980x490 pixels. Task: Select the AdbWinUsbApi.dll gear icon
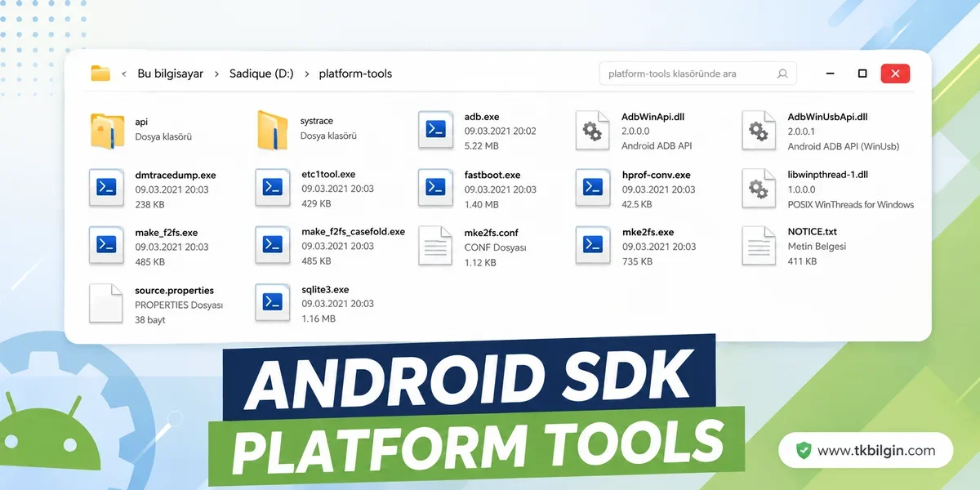click(759, 131)
